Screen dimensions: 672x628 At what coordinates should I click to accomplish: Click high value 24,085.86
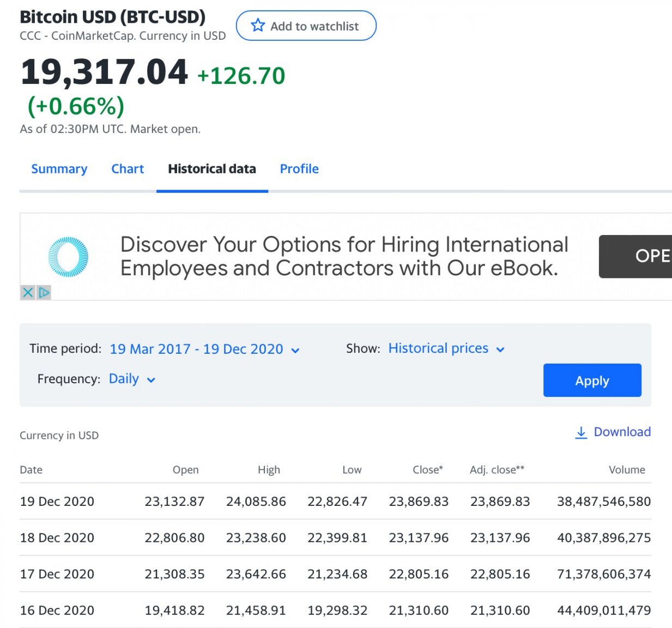coord(256,502)
